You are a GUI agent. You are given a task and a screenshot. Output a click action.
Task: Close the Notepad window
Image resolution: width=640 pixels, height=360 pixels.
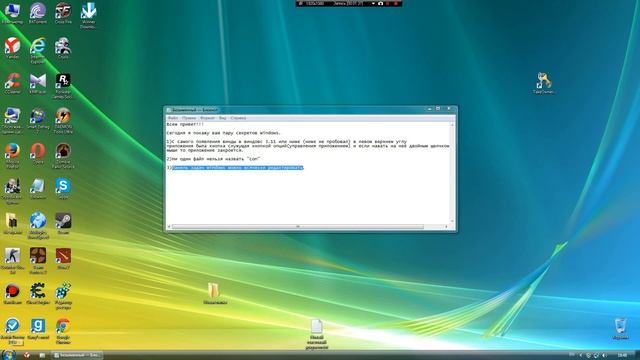[449, 109]
